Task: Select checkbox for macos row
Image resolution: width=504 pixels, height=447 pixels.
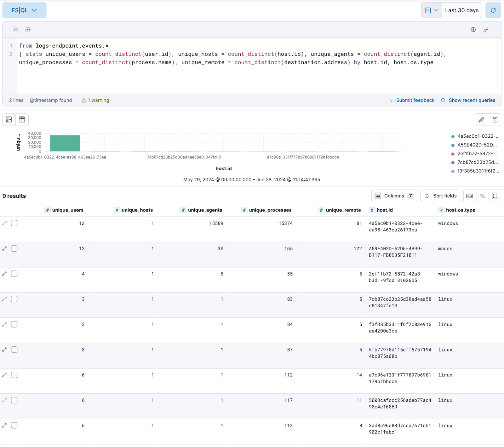Action: coord(14,248)
